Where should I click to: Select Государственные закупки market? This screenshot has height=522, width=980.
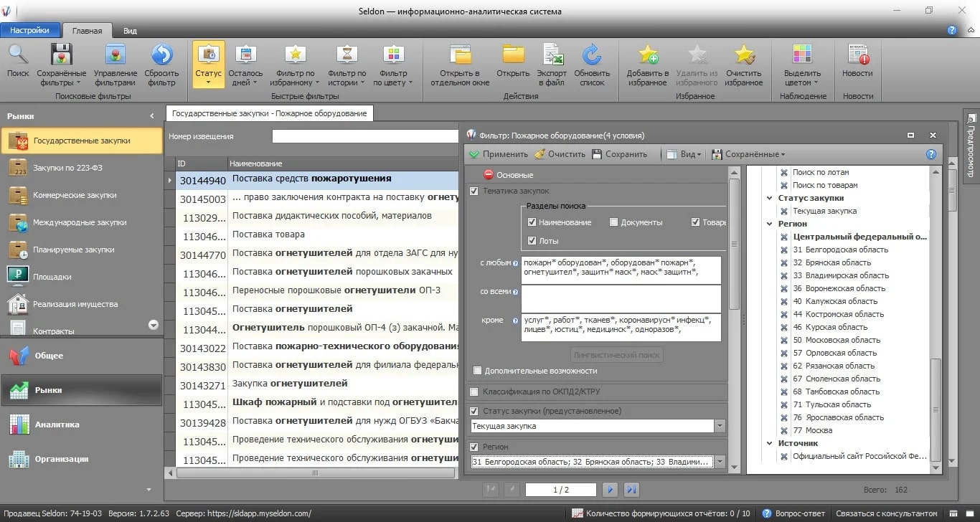(x=82, y=141)
